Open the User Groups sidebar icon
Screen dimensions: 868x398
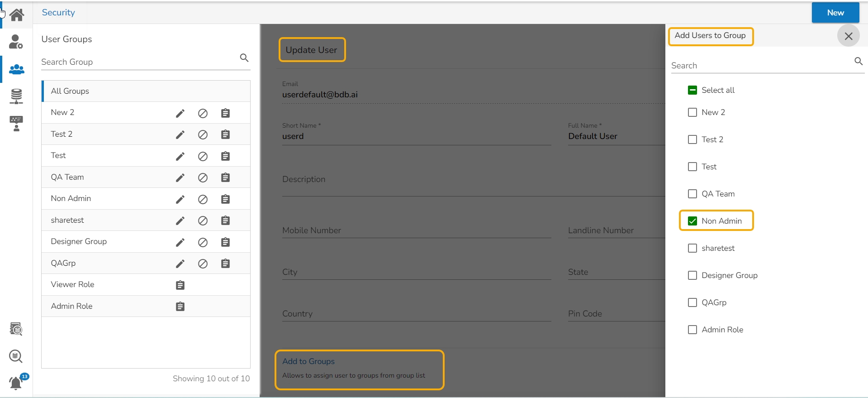[17, 69]
